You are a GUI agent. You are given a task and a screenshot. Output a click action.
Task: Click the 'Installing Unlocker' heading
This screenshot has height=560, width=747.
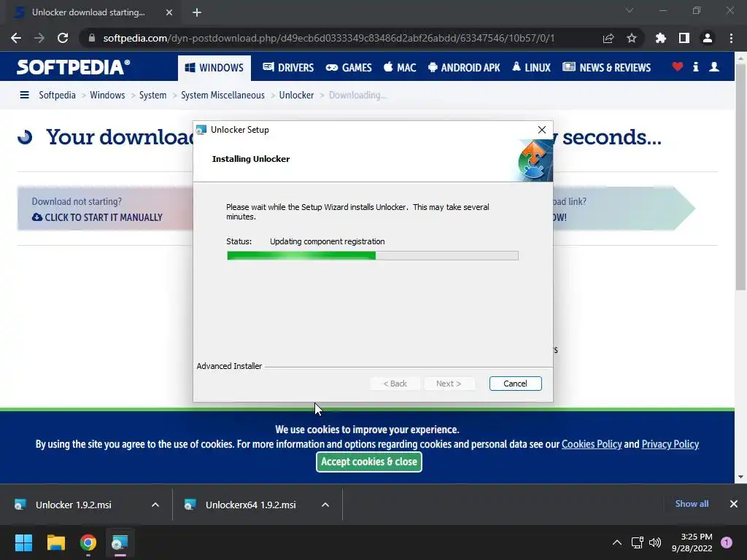251,159
